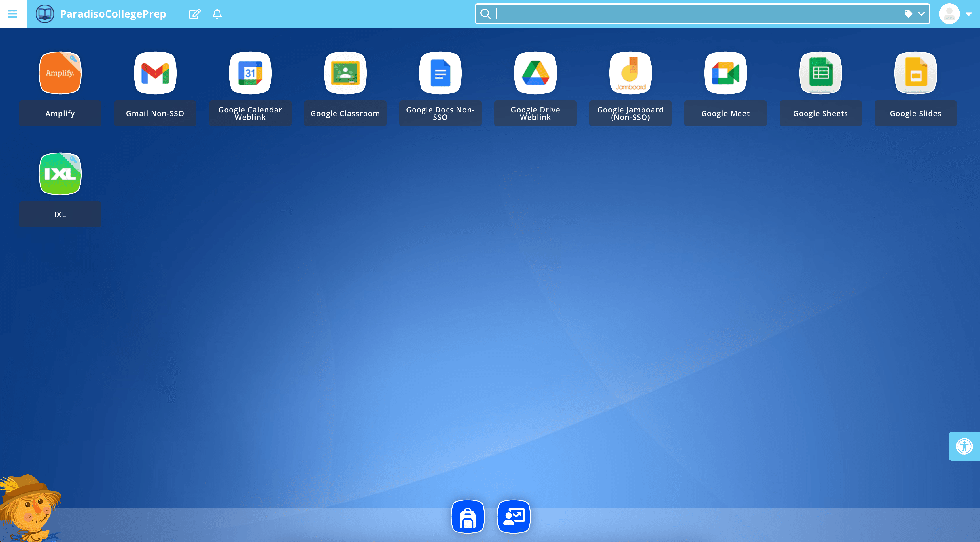
Task: Click the edit pencil icon in header
Action: (194, 14)
